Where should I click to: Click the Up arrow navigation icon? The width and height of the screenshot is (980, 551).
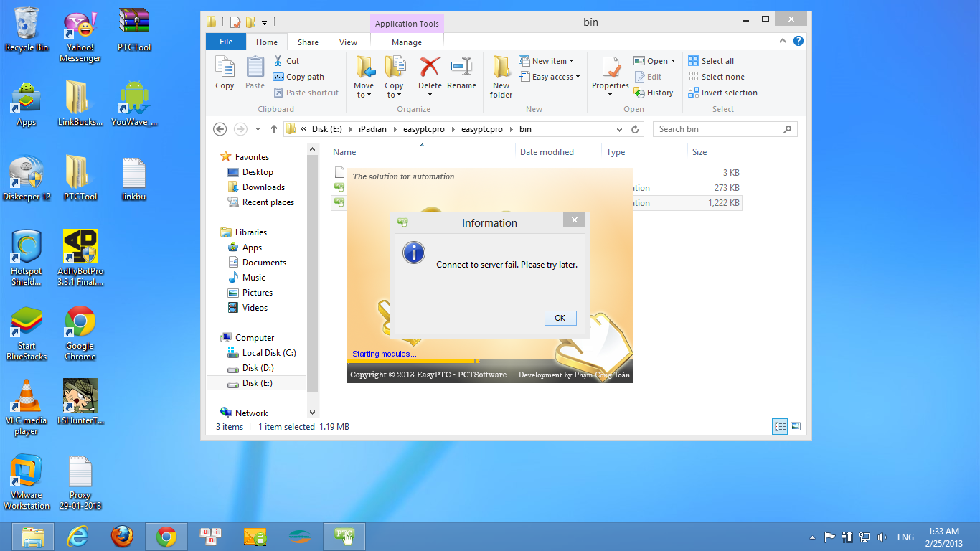[x=274, y=129]
